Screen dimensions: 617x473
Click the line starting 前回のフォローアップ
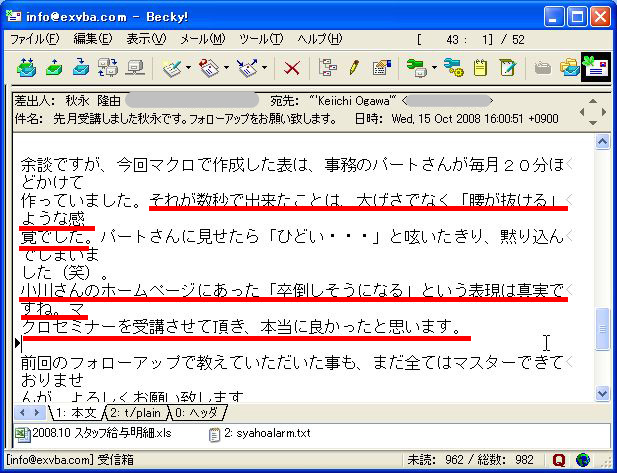click(293, 362)
